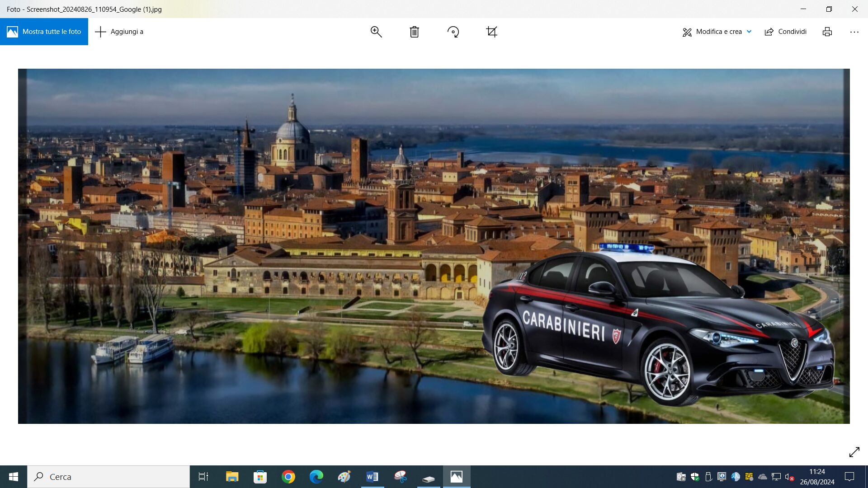Select the crop tool icon
This screenshot has height=488, width=868.
pyautogui.click(x=491, y=32)
